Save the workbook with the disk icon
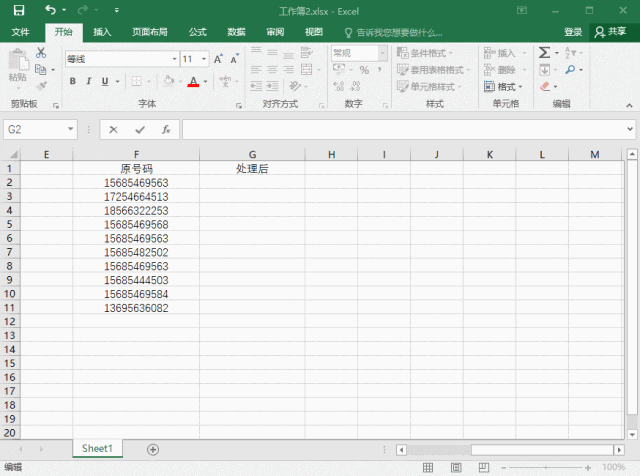Screen dimensions: 640x476 point(18,10)
